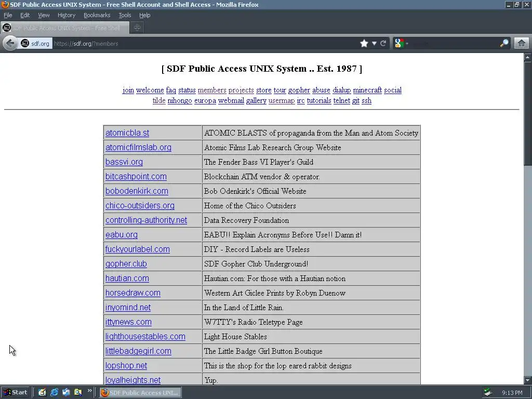Visit atomicbla.st member site

click(x=127, y=133)
